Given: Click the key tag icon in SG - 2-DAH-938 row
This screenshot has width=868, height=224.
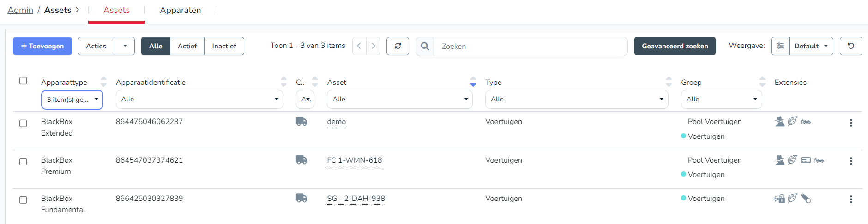Looking at the screenshot, I should coord(806,198).
